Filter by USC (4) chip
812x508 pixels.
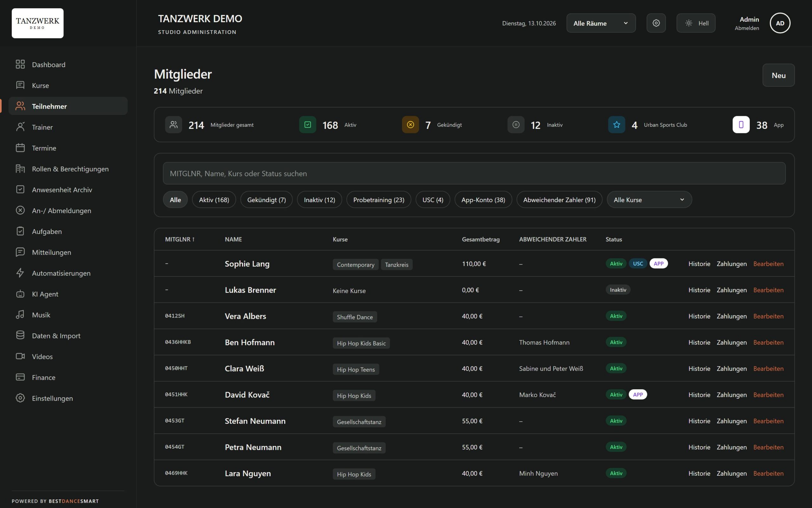tap(433, 200)
